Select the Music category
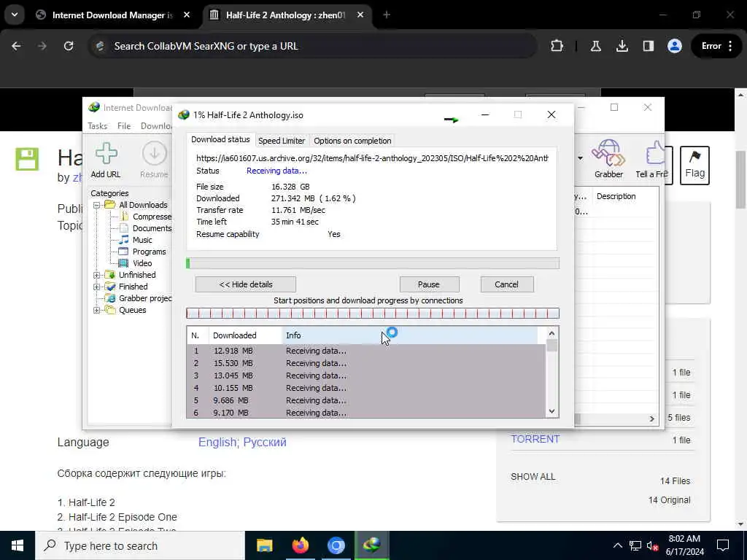Screen dimensions: 747x560 (136, 240)
